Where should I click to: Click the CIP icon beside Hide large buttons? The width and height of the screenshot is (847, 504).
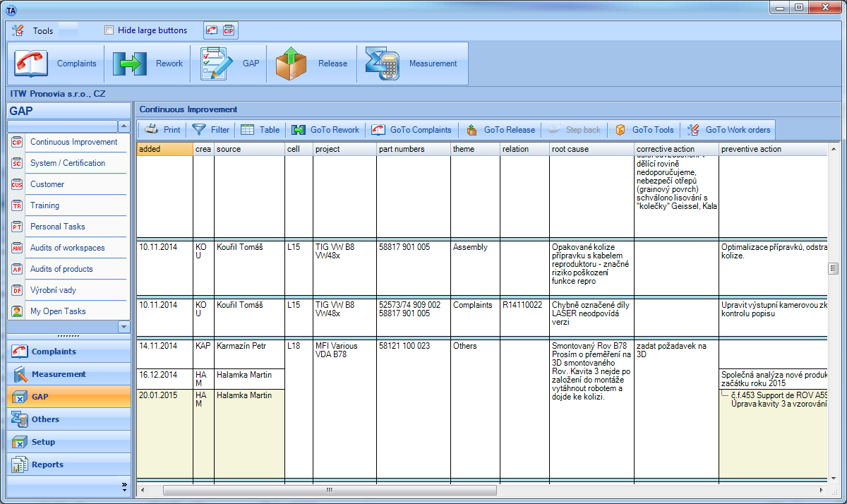(x=227, y=30)
